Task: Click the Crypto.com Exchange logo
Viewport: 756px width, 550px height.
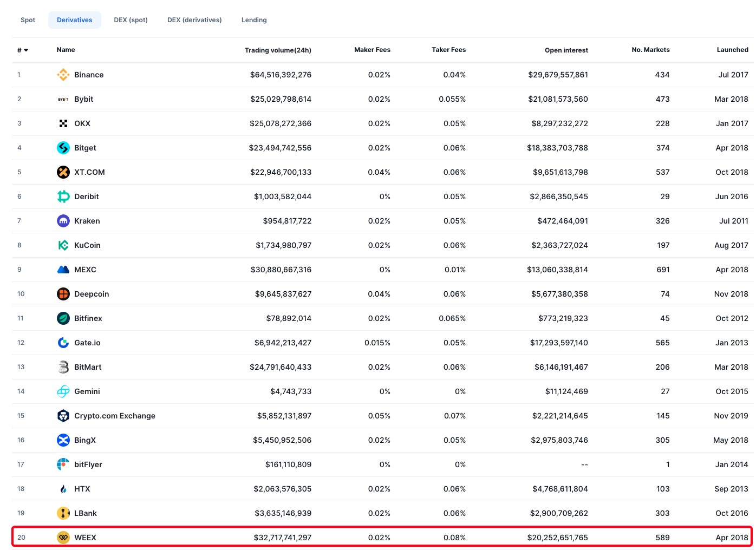Action: click(x=63, y=416)
